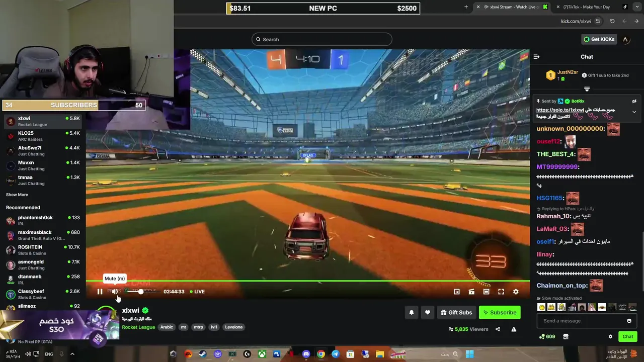Open asmongold recommended channel
This screenshot has height=362, width=644.
(x=43, y=264)
